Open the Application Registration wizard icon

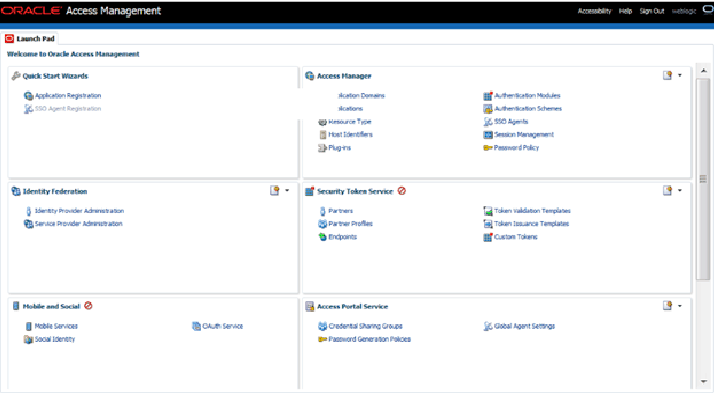[28, 96]
